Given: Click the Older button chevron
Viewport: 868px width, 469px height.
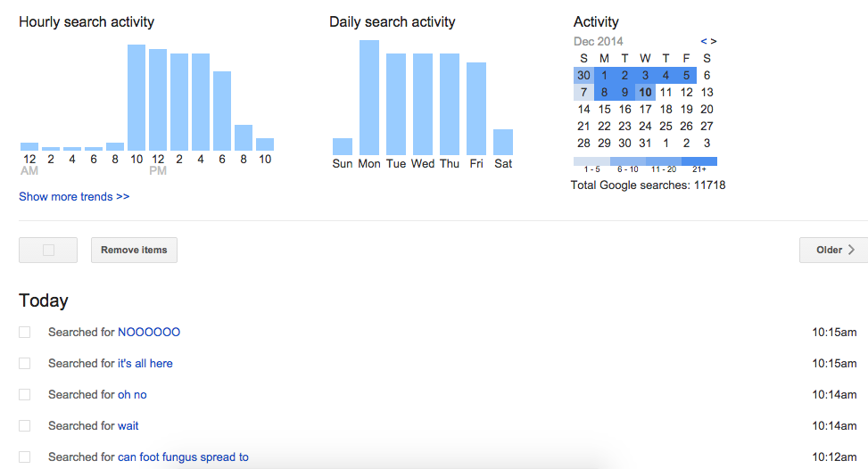Looking at the screenshot, I should click(851, 250).
